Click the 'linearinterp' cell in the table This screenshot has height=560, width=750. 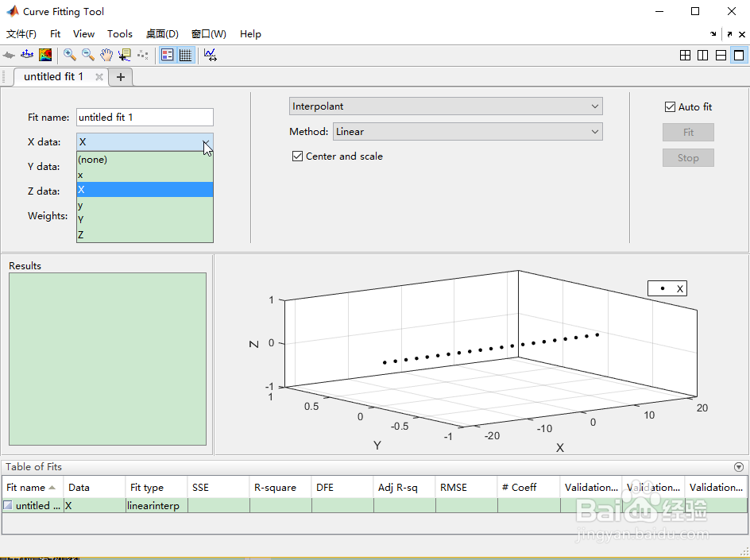(157, 505)
